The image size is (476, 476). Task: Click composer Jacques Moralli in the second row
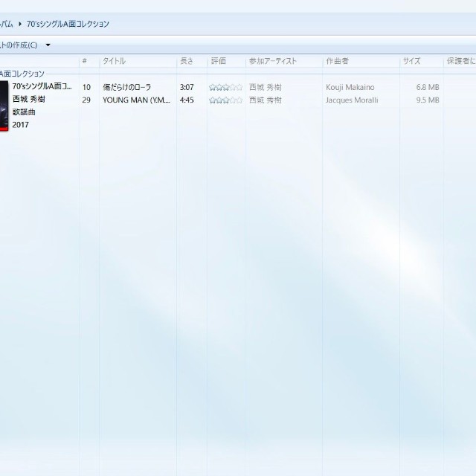(x=353, y=100)
